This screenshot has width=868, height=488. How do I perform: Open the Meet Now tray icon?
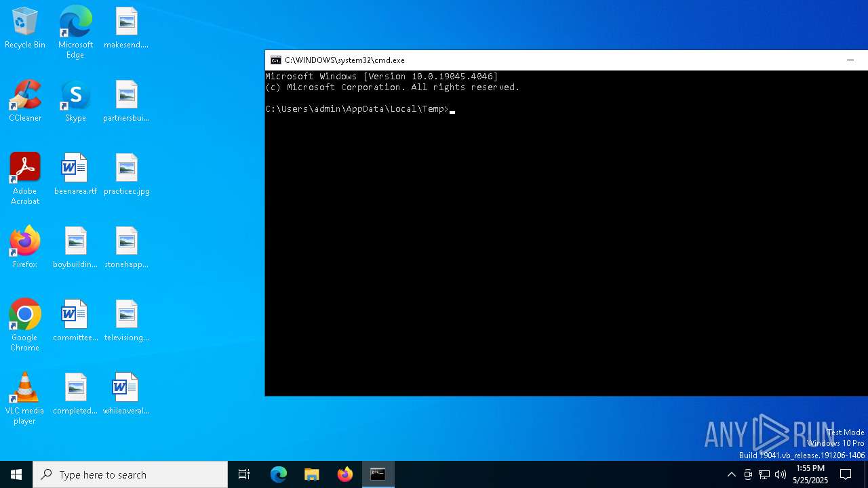tap(748, 474)
